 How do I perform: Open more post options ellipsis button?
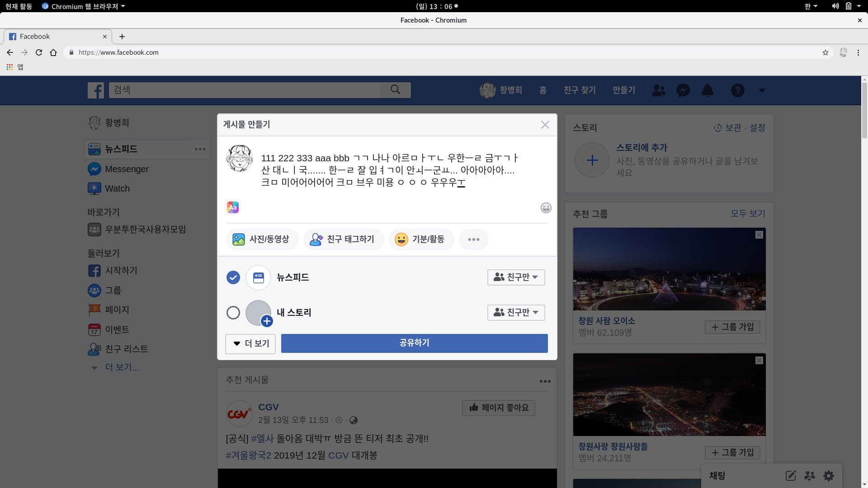coord(473,239)
